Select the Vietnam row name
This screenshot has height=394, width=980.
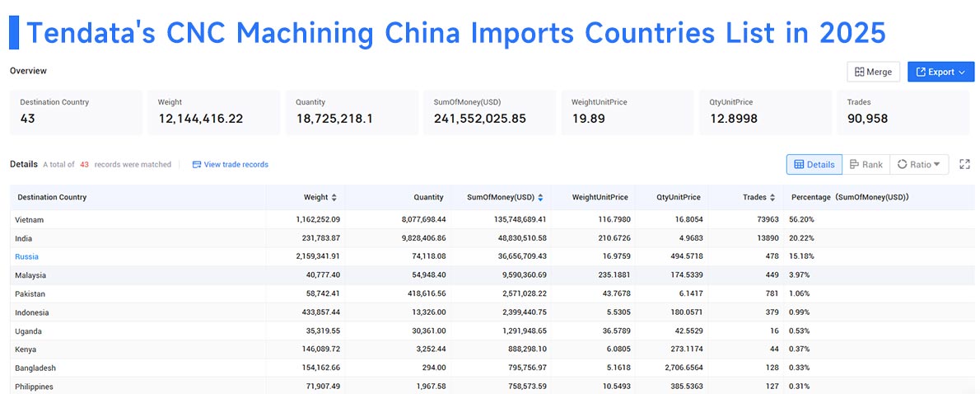(30, 219)
